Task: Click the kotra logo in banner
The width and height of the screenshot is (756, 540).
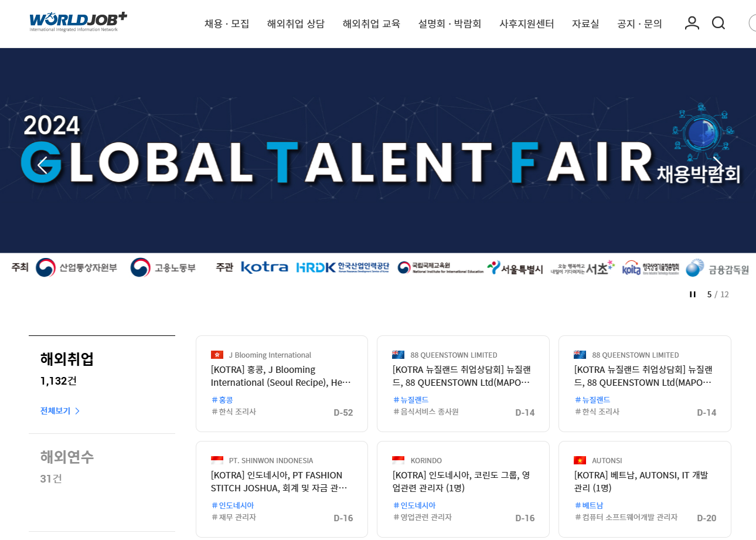Action: (x=264, y=267)
